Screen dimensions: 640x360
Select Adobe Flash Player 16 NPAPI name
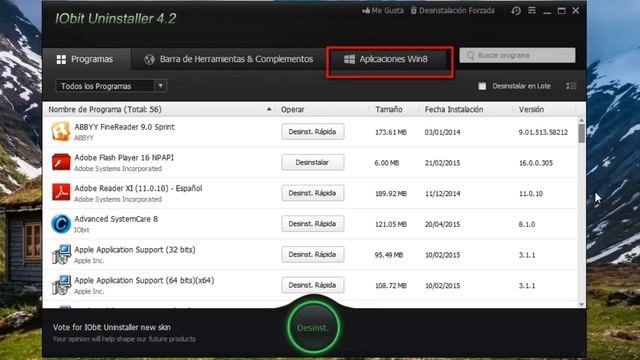point(124,158)
